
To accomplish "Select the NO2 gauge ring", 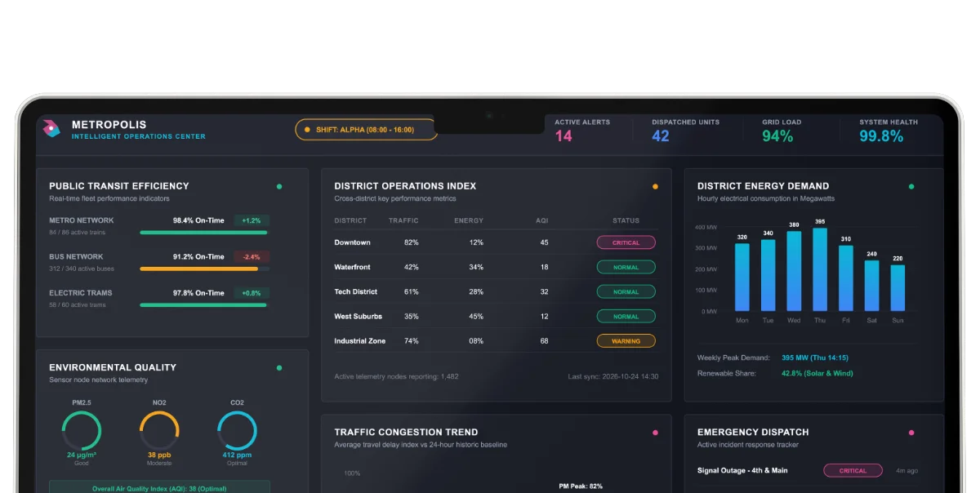I will pos(159,430).
